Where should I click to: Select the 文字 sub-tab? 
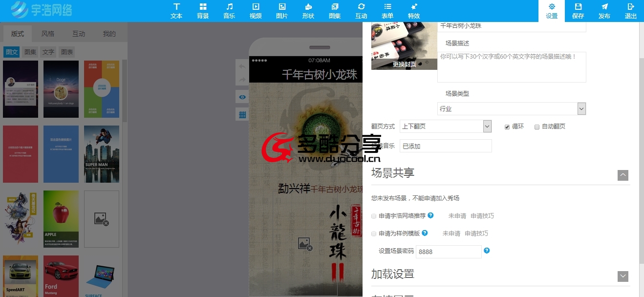48,52
